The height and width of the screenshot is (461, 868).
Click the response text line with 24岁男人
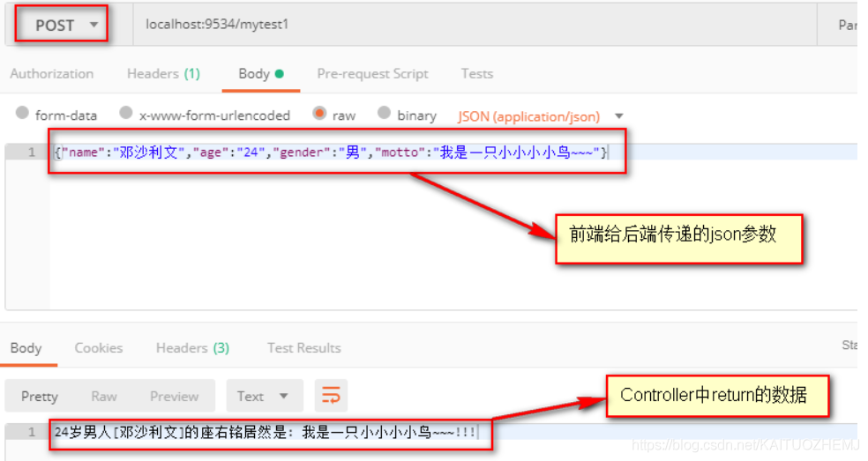tap(265, 432)
